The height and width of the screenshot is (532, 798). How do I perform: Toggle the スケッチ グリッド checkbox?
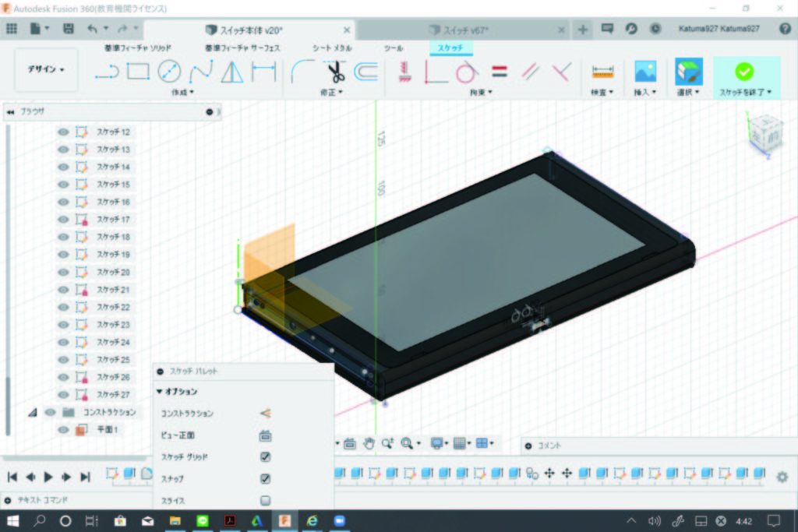[265, 456]
